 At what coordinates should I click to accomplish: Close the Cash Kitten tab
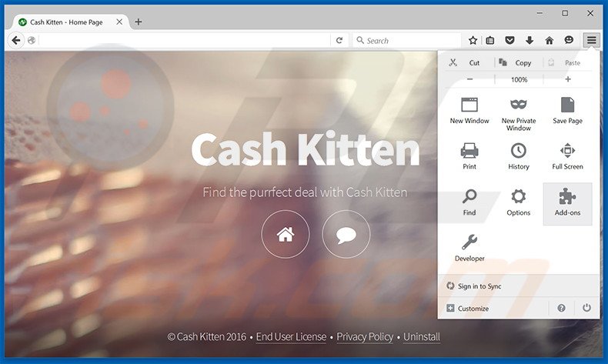pyautogui.click(x=119, y=22)
